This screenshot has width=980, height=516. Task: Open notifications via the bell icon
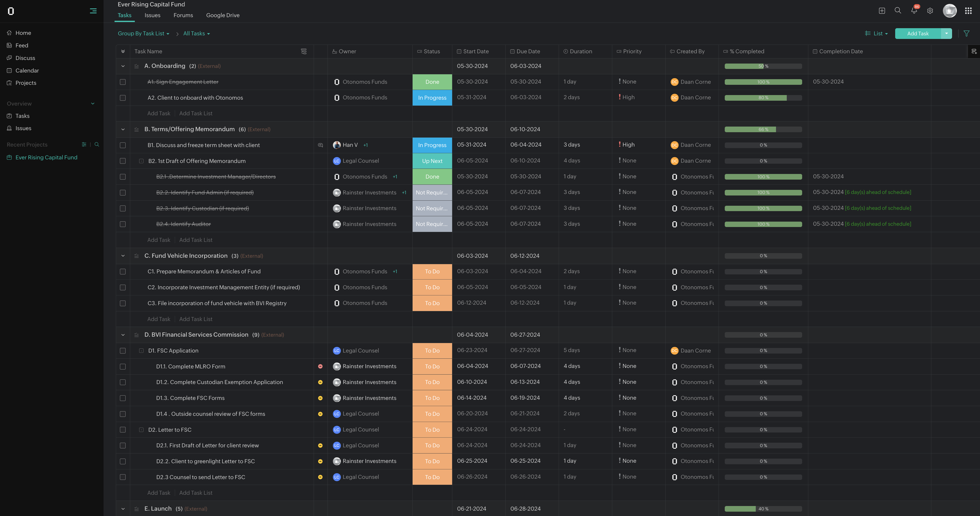914,11
